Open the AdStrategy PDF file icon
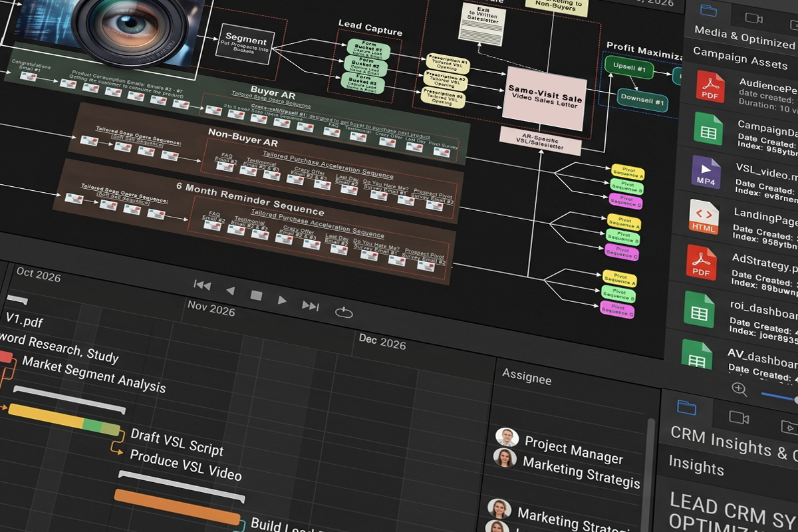 pos(701,262)
